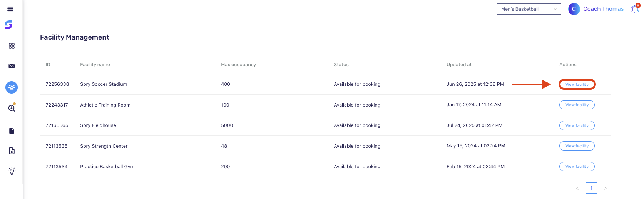
Task: Open the dollar document icon in sidebar
Action: click(12, 151)
